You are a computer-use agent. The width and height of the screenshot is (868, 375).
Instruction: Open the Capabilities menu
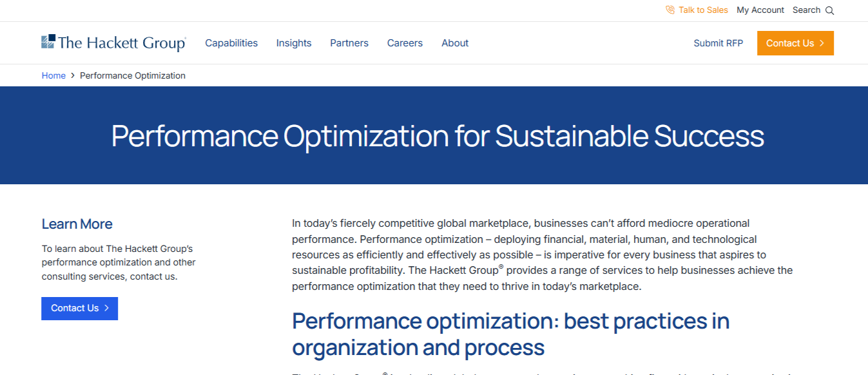point(231,43)
